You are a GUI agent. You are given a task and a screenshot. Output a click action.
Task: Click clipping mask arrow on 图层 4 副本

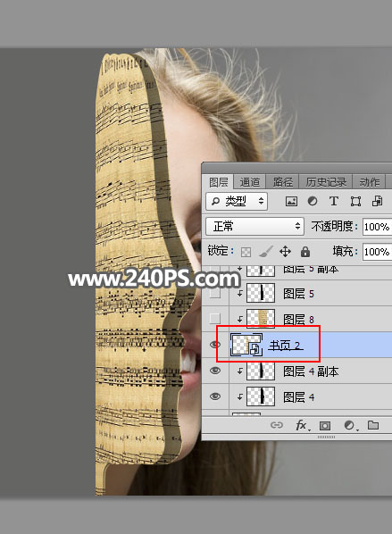(240, 371)
